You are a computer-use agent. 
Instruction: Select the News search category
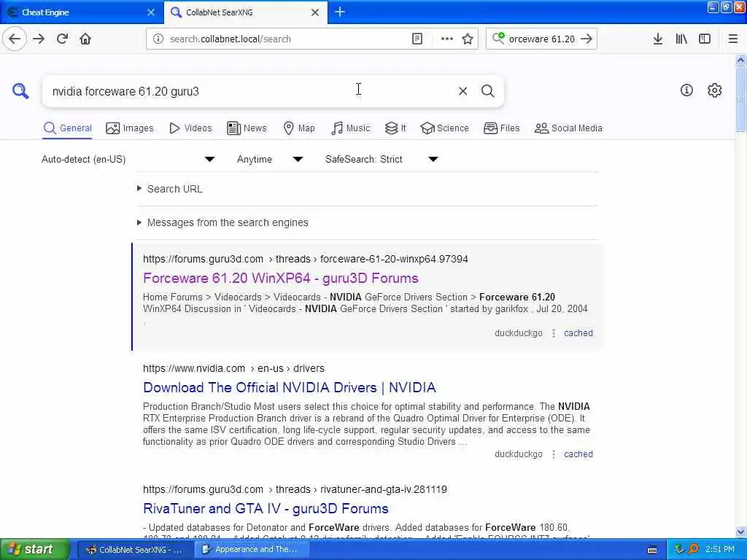[247, 128]
